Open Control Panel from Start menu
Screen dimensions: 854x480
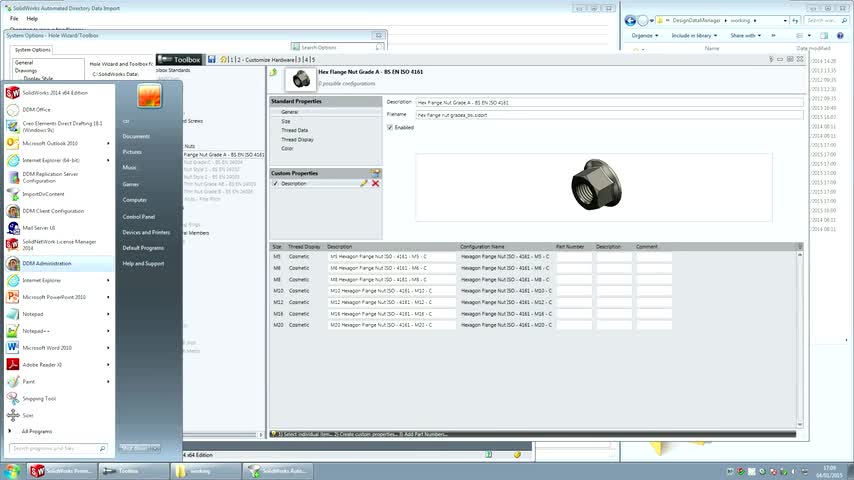[x=139, y=216]
